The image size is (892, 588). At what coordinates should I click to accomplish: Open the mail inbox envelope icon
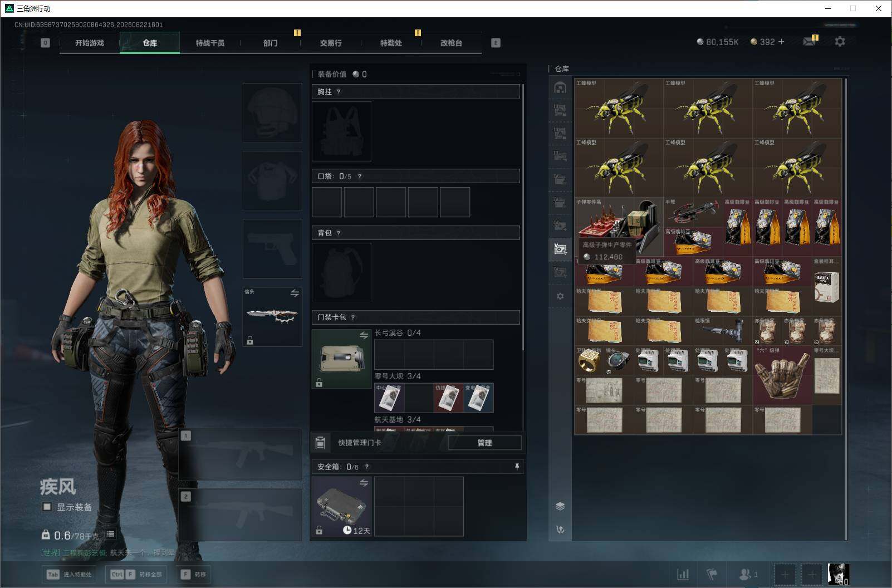(x=810, y=42)
